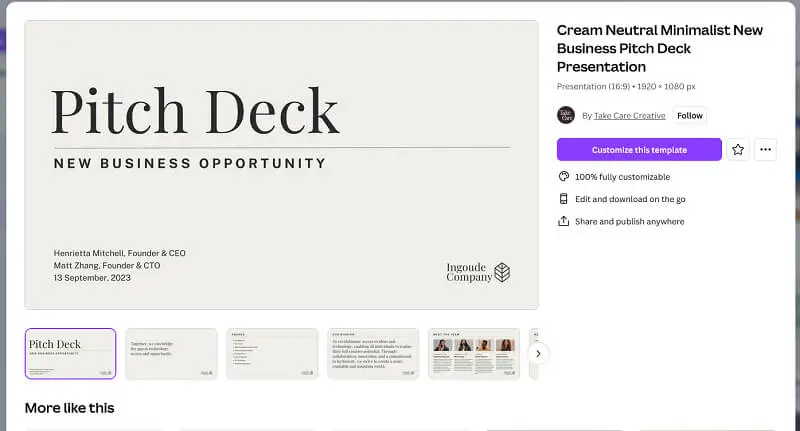Click the Take Care Creative avatar icon
This screenshot has height=431, width=800.
pyautogui.click(x=565, y=115)
